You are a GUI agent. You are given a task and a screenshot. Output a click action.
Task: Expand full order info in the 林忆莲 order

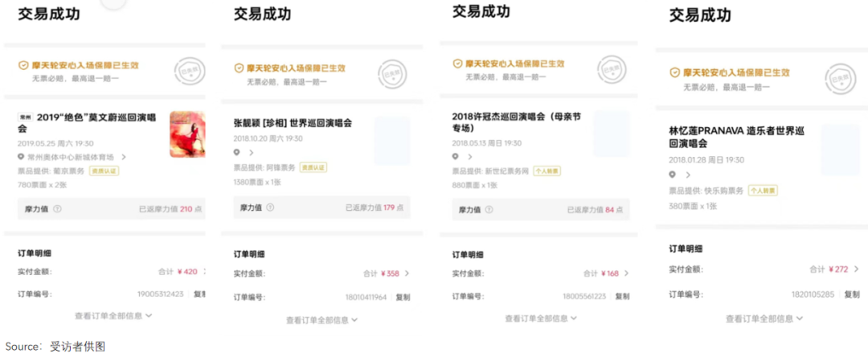coord(764,319)
